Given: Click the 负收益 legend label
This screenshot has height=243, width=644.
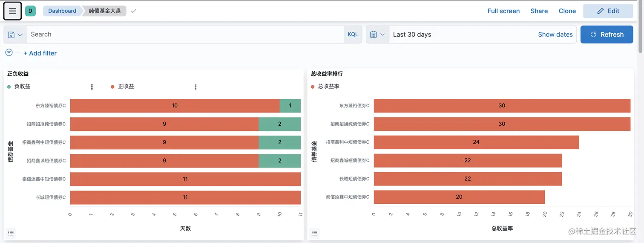Looking at the screenshot, I should coord(23,87).
